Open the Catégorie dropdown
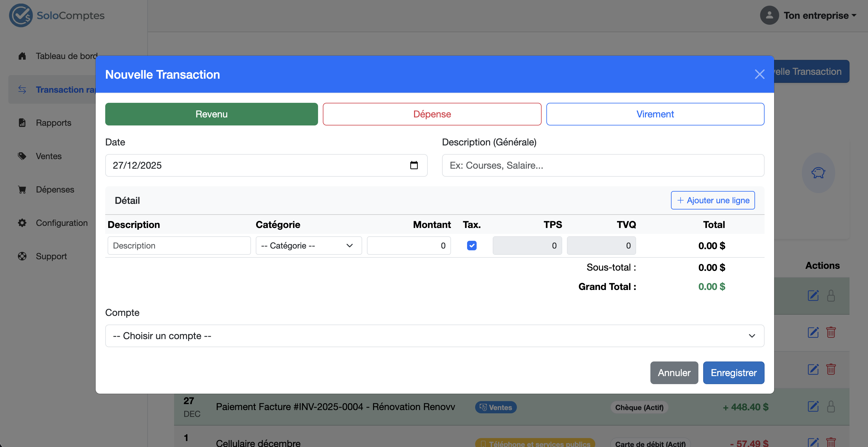The image size is (868, 447). pos(308,246)
